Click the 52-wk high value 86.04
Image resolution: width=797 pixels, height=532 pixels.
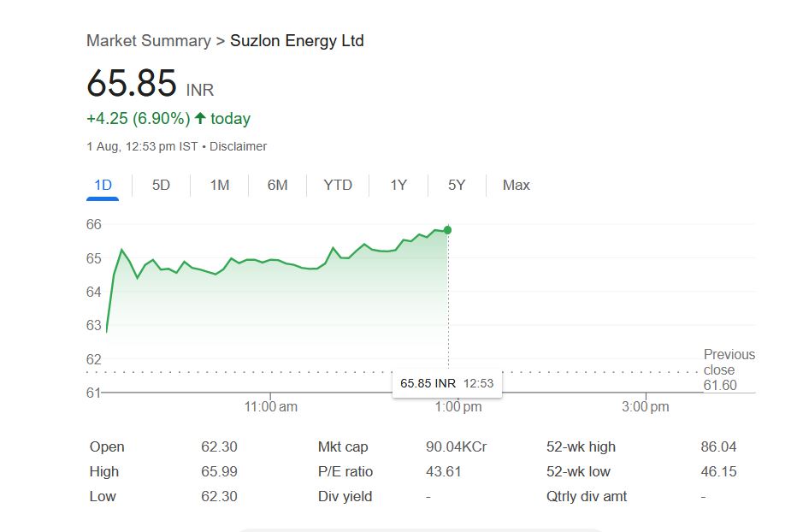click(x=717, y=447)
